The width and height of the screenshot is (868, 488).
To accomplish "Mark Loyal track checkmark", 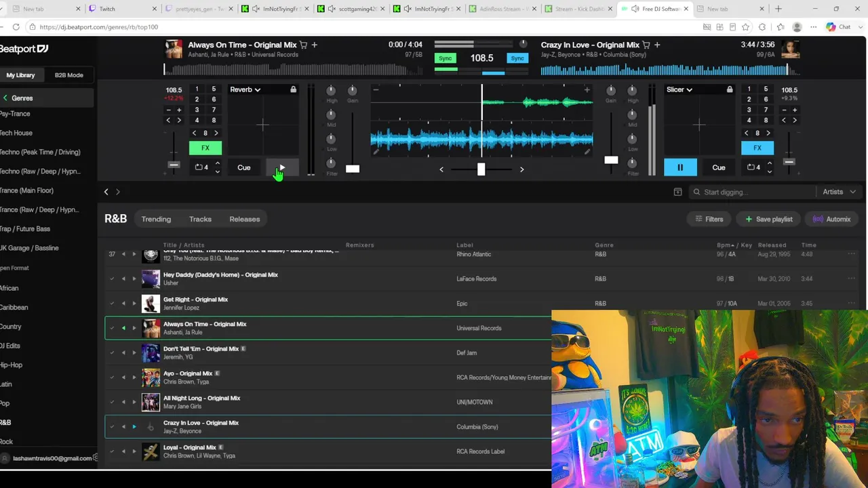I will [x=112, y=451].
